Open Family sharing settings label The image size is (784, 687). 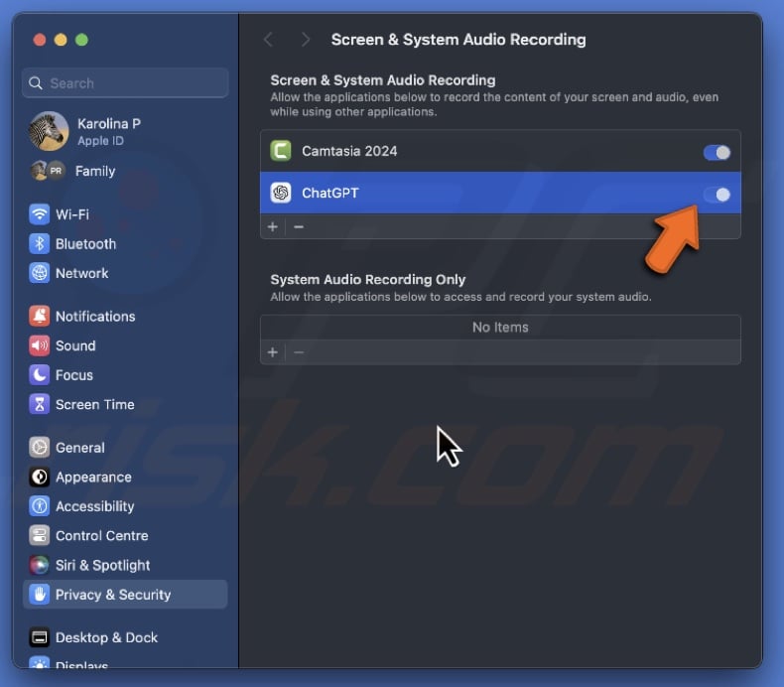point(95,171)
